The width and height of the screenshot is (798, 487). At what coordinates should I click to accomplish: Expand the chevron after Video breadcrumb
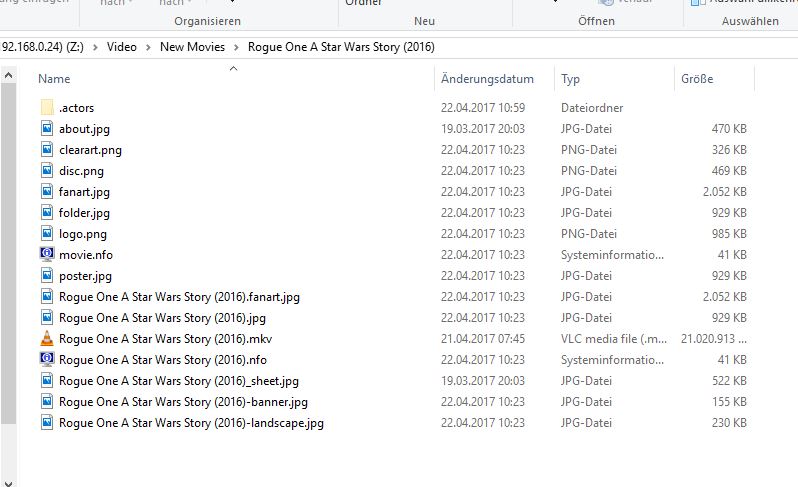point(148,47)
